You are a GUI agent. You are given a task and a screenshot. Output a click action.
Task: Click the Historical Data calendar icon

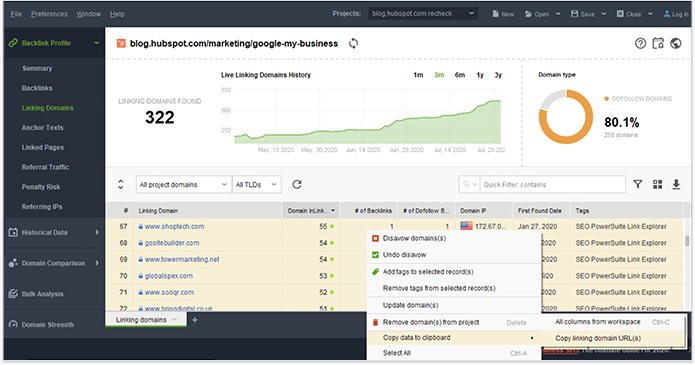pos(13,232)
